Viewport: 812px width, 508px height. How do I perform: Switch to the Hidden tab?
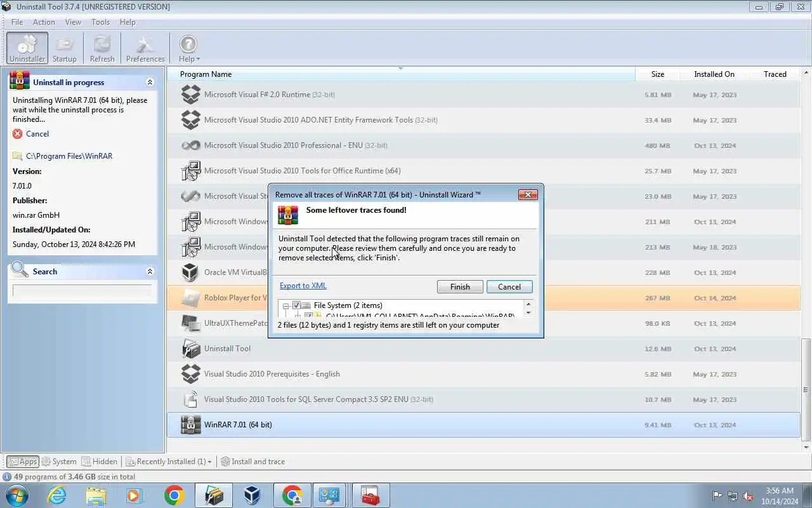[99, 462]
